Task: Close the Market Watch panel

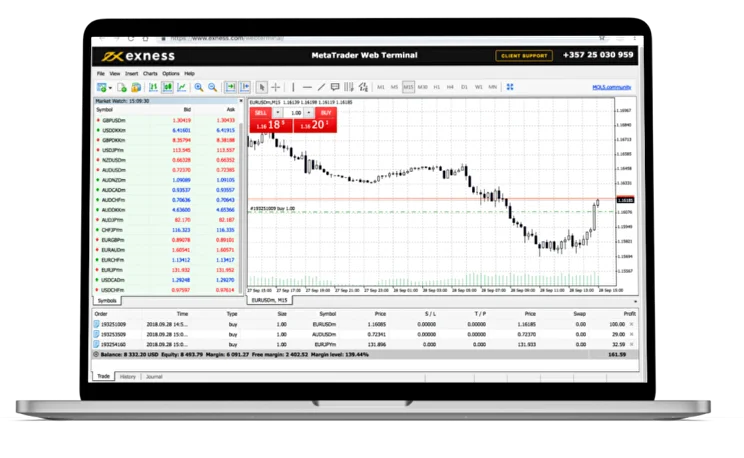Action: pyautogui.click(x=241, y=101)
